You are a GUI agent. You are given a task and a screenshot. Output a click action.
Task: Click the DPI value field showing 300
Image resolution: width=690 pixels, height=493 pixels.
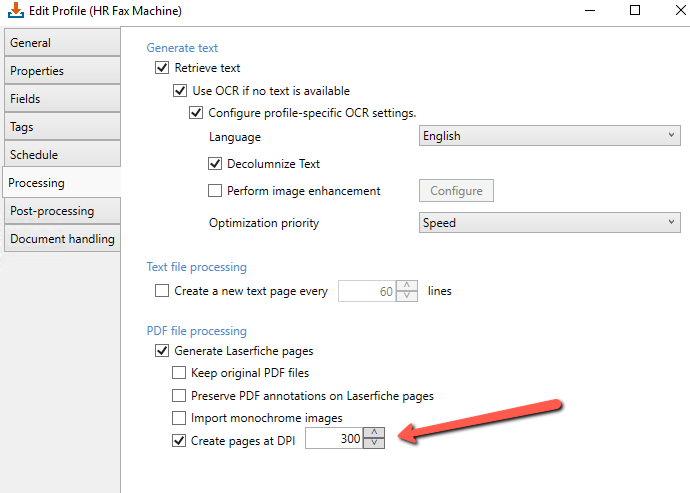click(334, 438)
